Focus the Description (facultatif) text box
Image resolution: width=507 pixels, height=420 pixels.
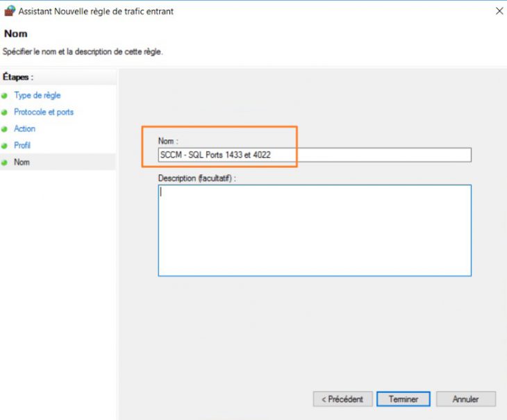click(x=315, y=230)
